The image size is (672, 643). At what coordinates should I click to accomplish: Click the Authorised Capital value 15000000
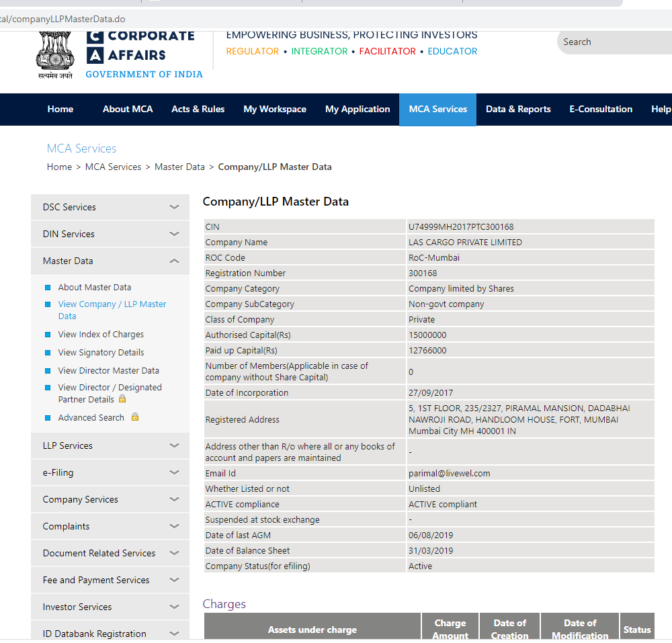[x=427, y=335]
